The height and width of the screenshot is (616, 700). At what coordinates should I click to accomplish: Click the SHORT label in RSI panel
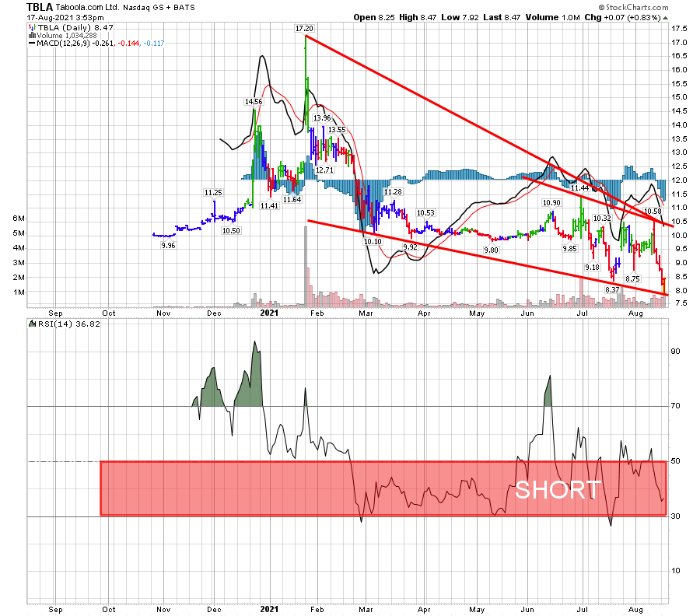pyautogui.click(x=558, y=490)
